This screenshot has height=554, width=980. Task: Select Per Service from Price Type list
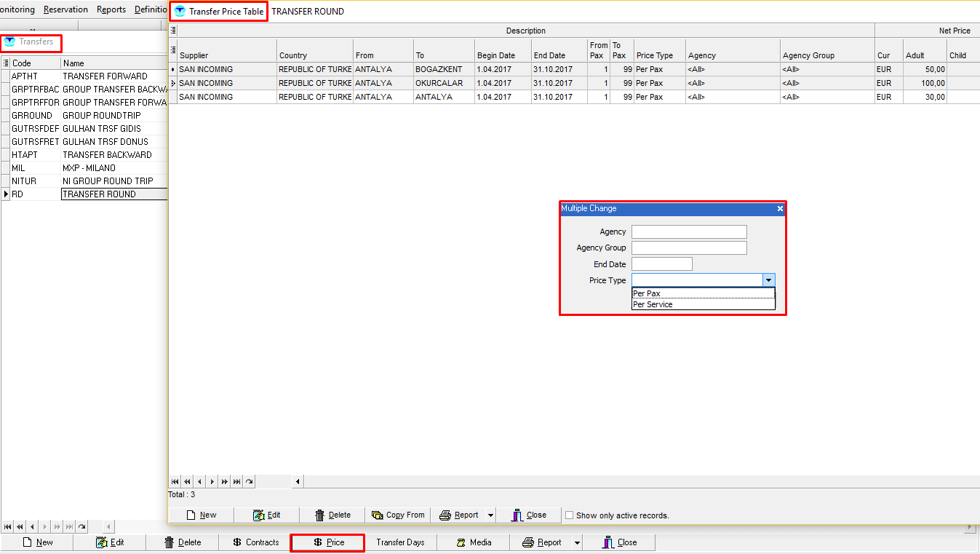tap(653, 304)
